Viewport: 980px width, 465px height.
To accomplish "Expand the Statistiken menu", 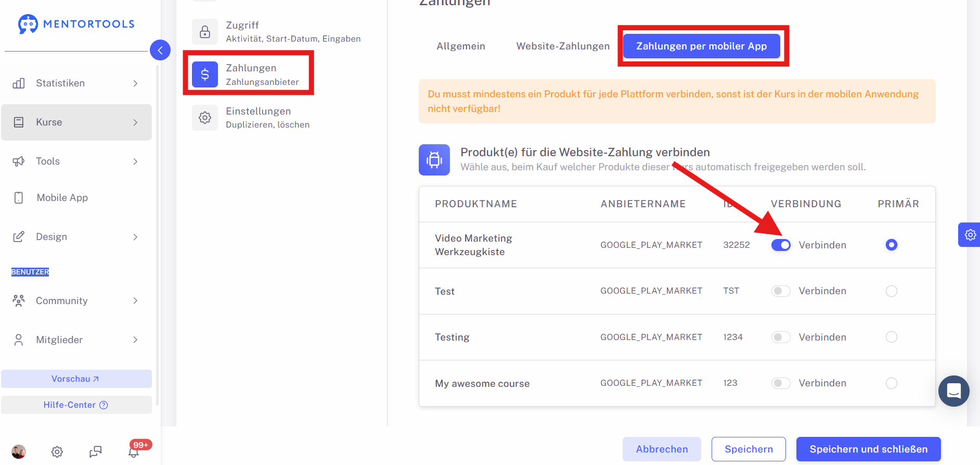I will (76, 83).
